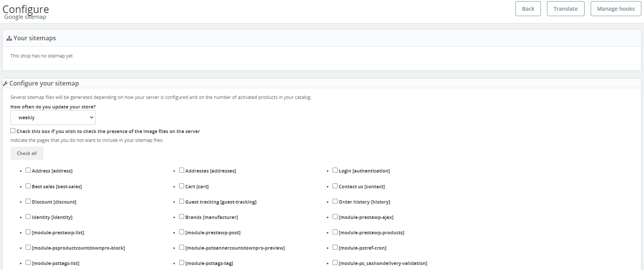Viewport: 644px width, 270px height.
Task: Tick the Best sales [best-sales] checkbox
Action: pos(28,186)
